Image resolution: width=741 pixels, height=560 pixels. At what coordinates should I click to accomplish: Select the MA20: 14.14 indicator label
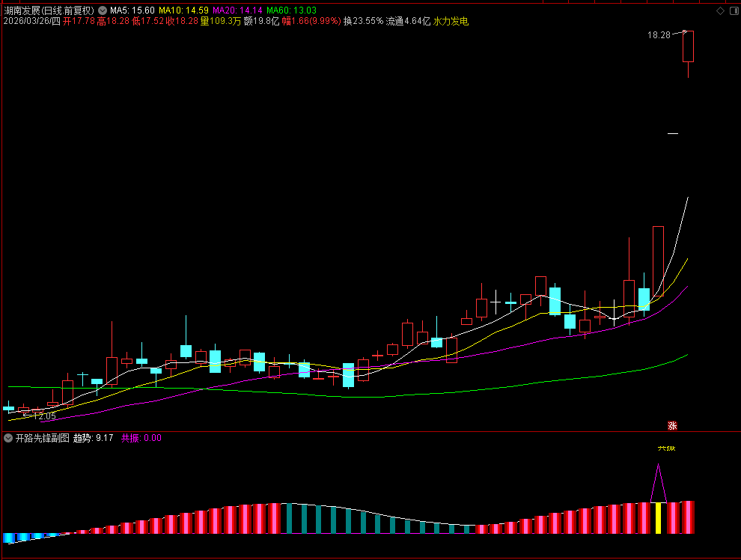click(237, 10)
